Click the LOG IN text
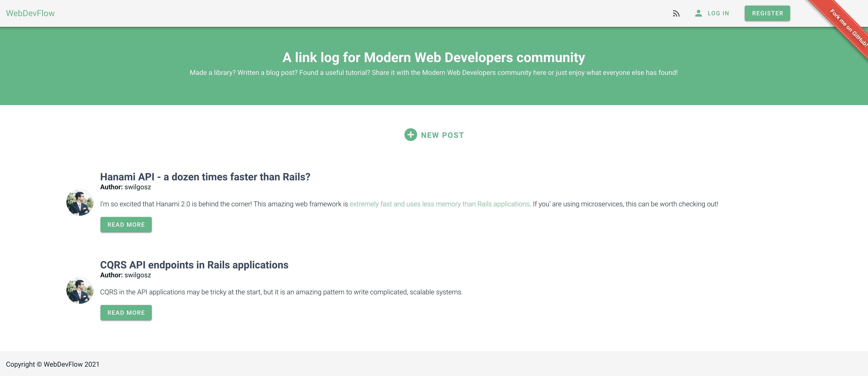Viewport: 868px width, 376px height. click(718, 13)
